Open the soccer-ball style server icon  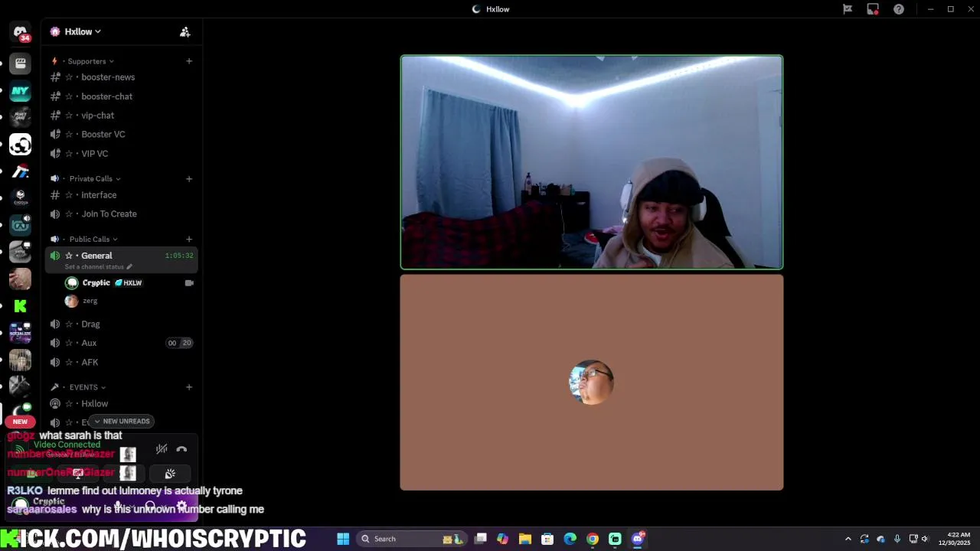click(x=21, y=145)
